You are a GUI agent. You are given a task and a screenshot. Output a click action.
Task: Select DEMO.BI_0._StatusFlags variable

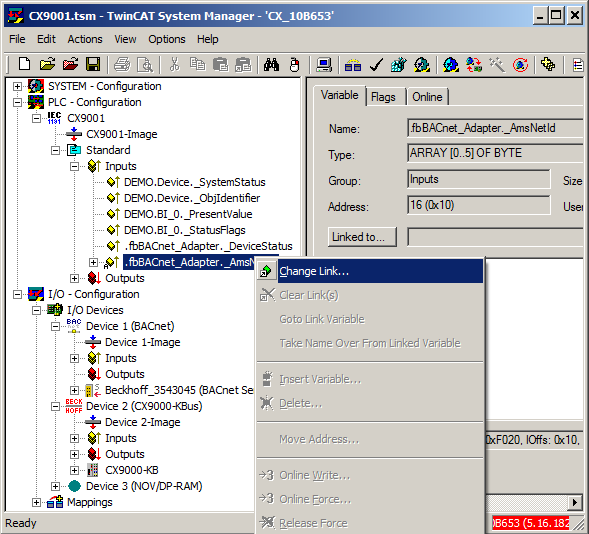(x=184, y=230)
